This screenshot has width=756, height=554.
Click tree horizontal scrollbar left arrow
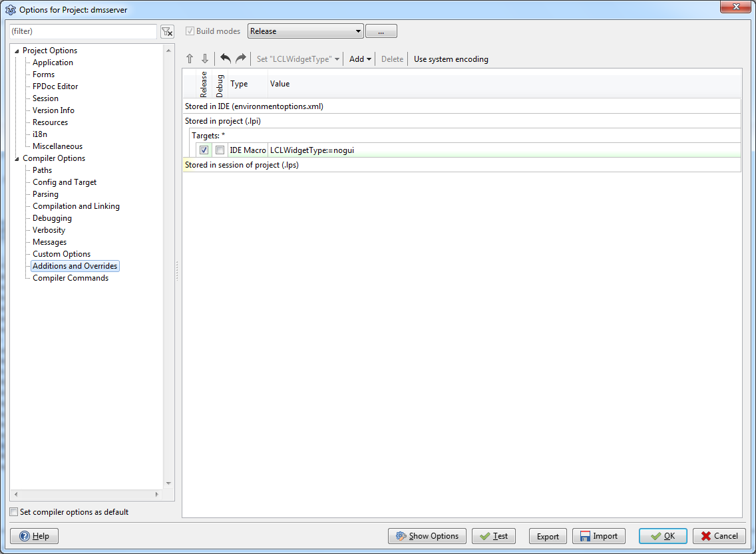coord(16,494)
